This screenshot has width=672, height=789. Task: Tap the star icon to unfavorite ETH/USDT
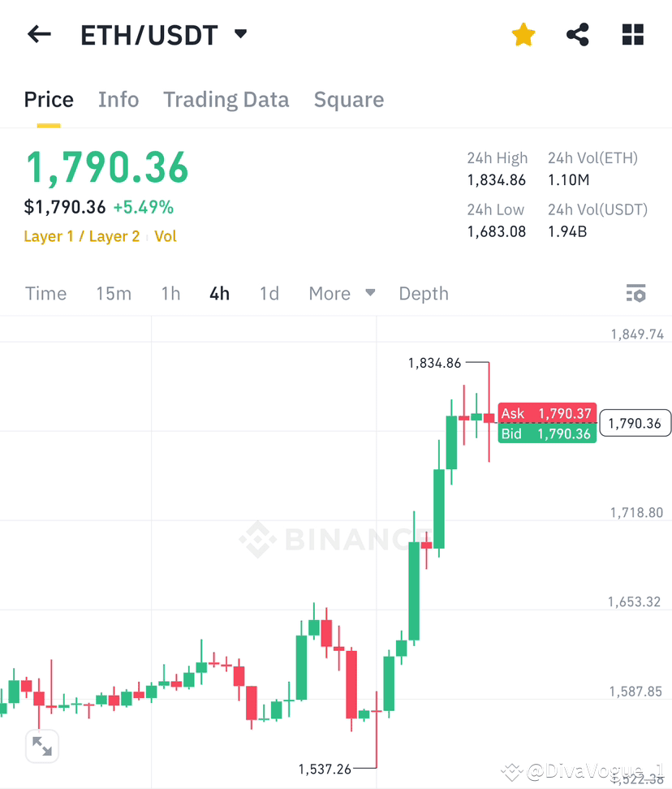[523, 34]
